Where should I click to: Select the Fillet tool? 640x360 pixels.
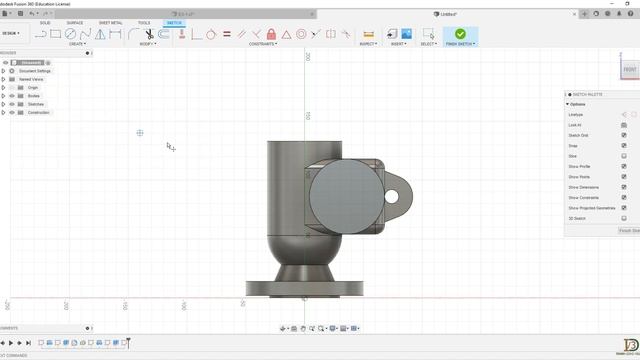click(133, 34)
